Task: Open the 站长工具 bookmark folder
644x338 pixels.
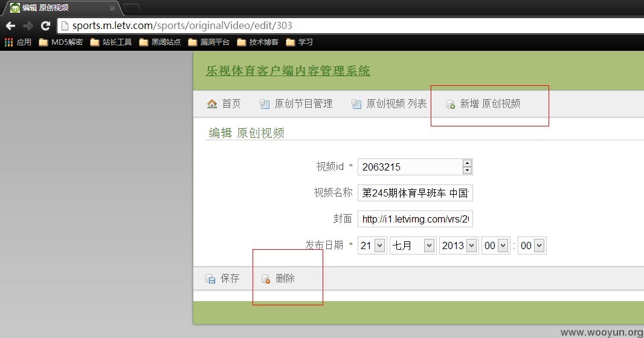Action: click(x=111, y=42)
